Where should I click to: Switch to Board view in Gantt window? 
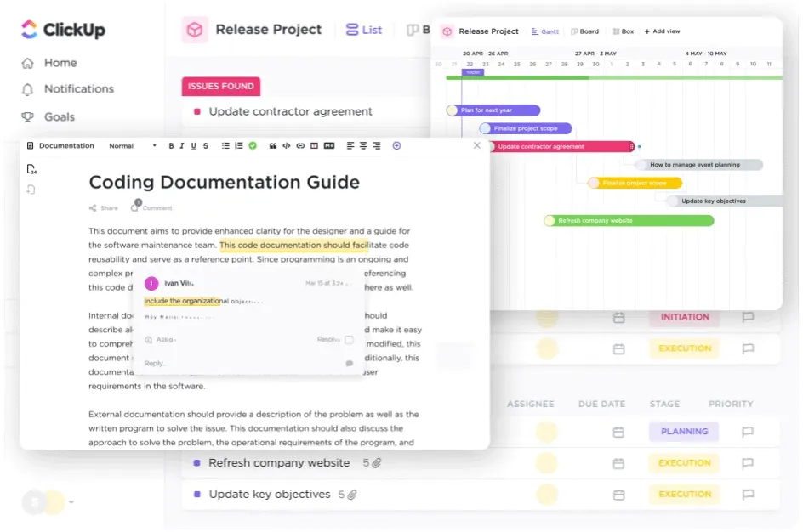585,31
